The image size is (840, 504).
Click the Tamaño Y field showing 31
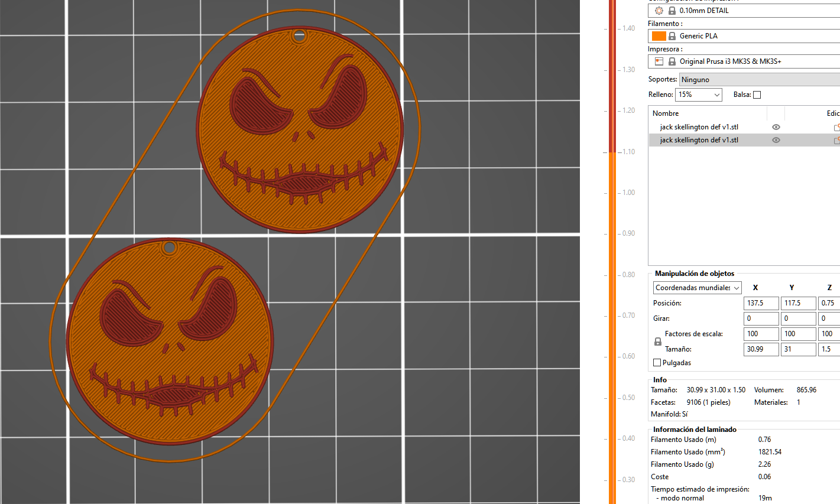tap(798, 349)
